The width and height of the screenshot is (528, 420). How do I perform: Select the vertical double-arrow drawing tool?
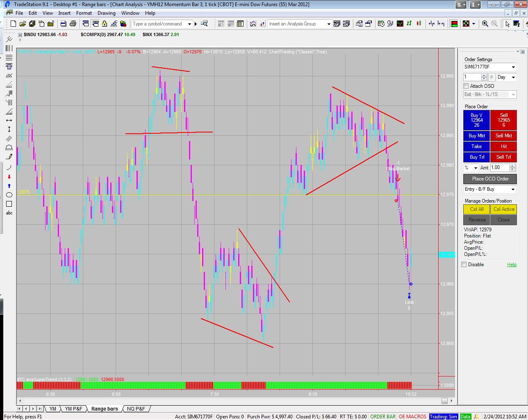click(9, 129)
